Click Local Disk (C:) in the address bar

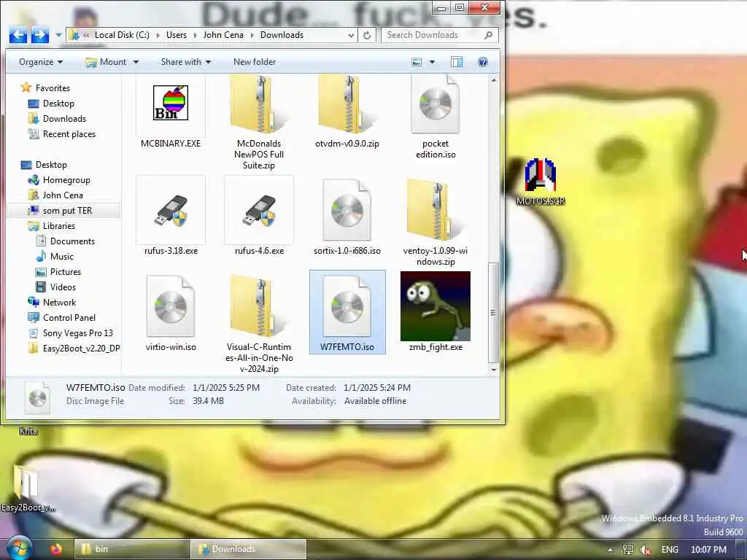[x=122, y=35]
